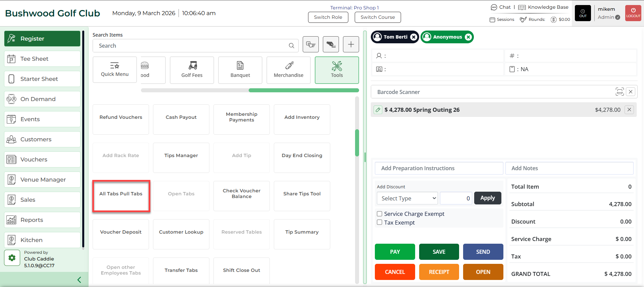The height and width of the screenshot is (287, 644).
Task: Open Tee Sheet in the sidebar
Action: point(42,59)
